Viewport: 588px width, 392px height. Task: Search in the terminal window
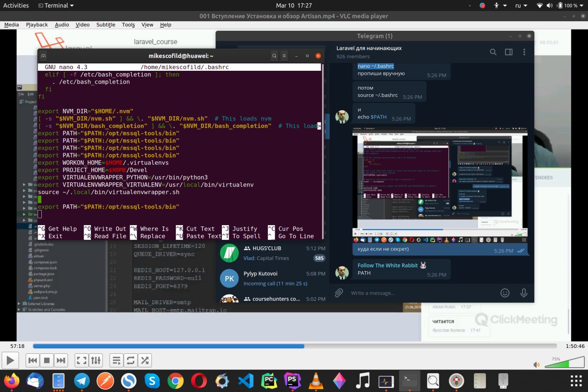(x=274, y=56)
